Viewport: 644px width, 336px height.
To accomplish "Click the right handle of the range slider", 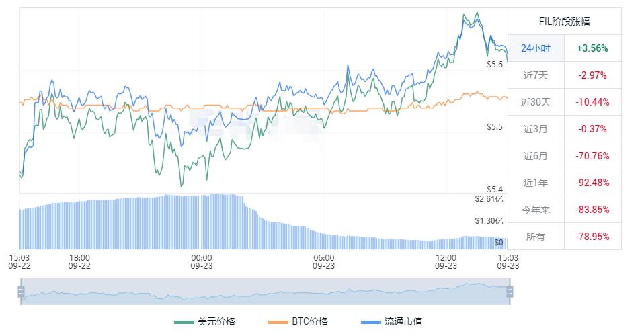I will tap(510, 292).
